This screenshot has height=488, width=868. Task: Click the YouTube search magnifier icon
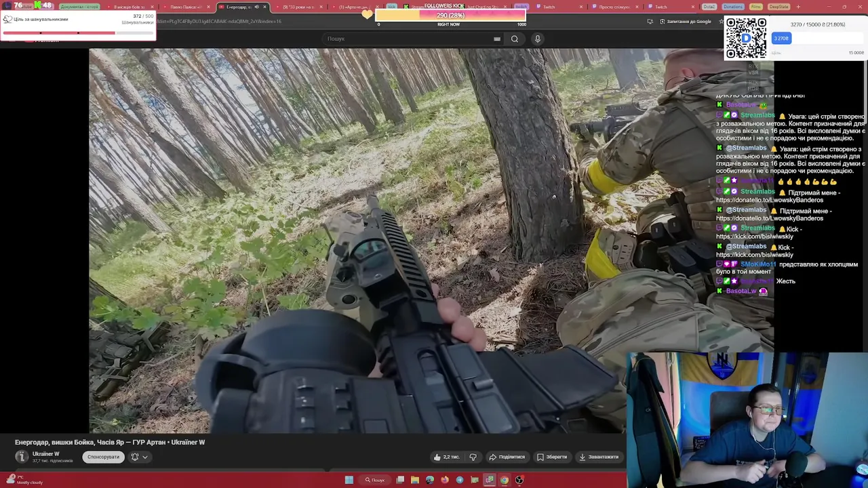click(515, 39)
